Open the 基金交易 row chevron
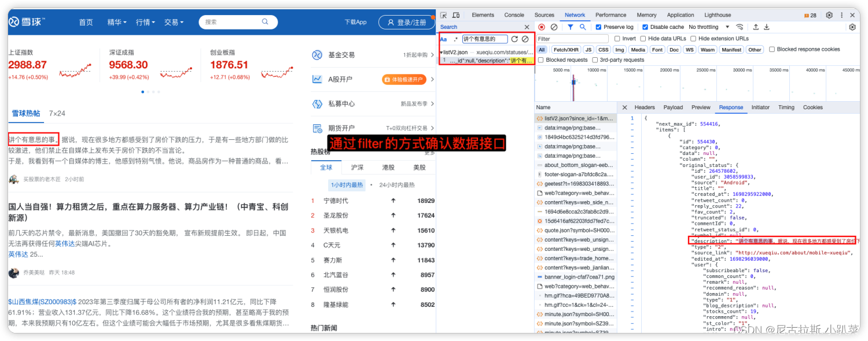This screenshot has width=868, height=341. click(432, 55)
